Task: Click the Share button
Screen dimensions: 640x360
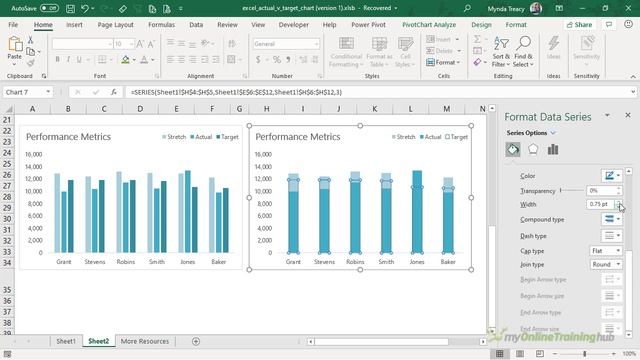Action: pos(579,25)
